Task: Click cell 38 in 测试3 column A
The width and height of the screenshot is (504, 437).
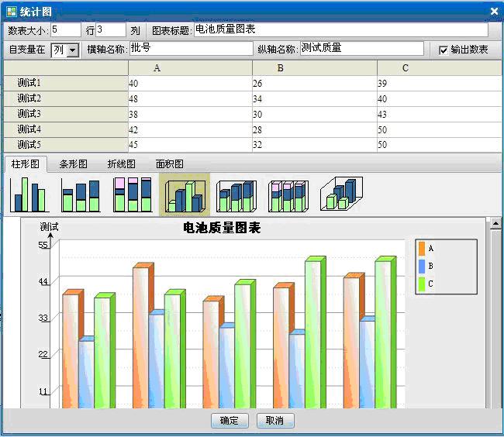Action: (x=190, y=115)
